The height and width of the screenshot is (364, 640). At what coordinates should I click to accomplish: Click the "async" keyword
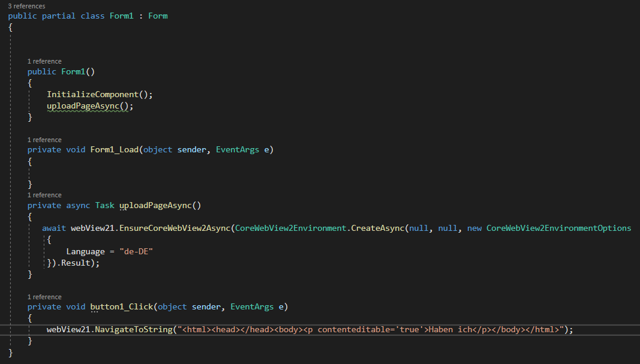[78, 205]
